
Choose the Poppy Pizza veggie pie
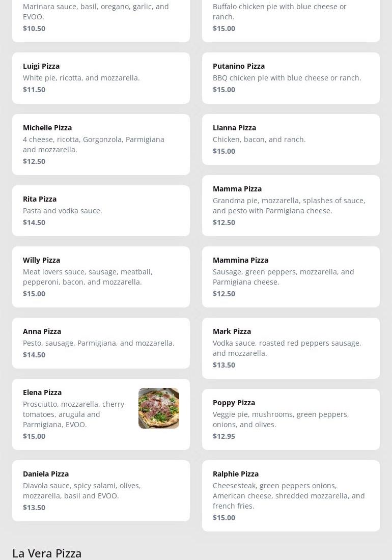[291, 419]
